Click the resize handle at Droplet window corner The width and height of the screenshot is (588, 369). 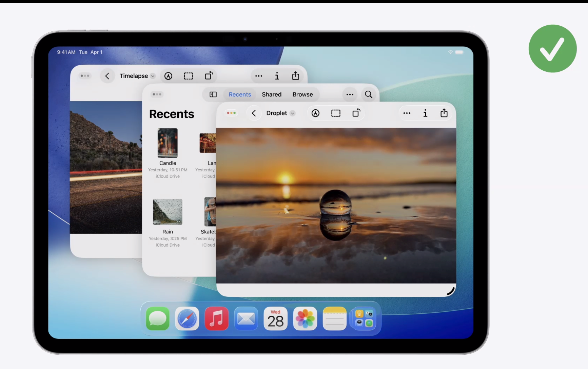coord(451,291)
